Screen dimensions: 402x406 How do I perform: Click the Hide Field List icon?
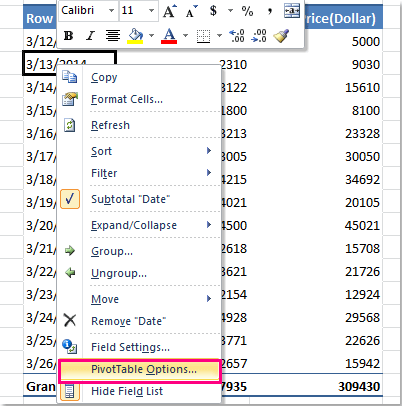click(x=70, y=391)
